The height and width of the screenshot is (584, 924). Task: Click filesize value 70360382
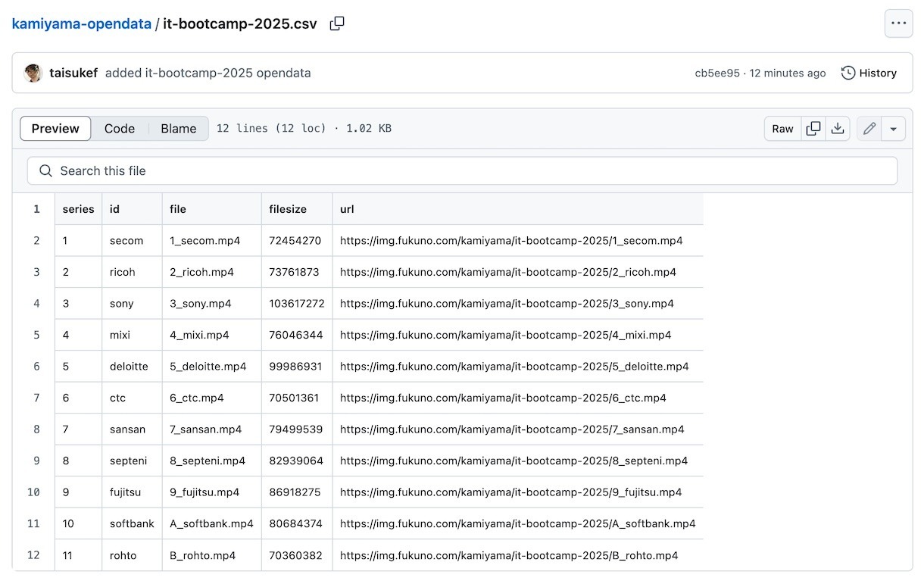295,555
